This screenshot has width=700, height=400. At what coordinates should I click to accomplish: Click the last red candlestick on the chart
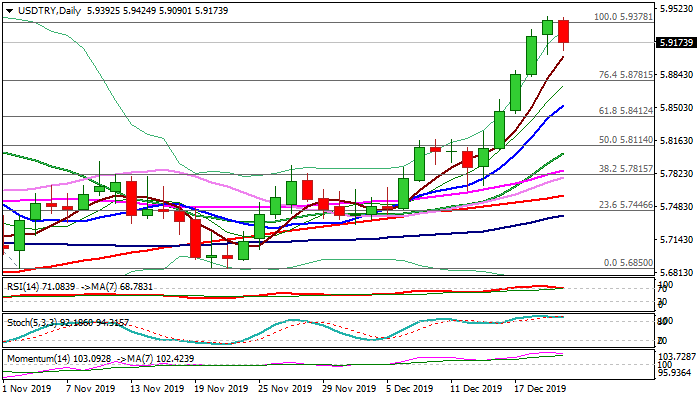pos(563,32)
